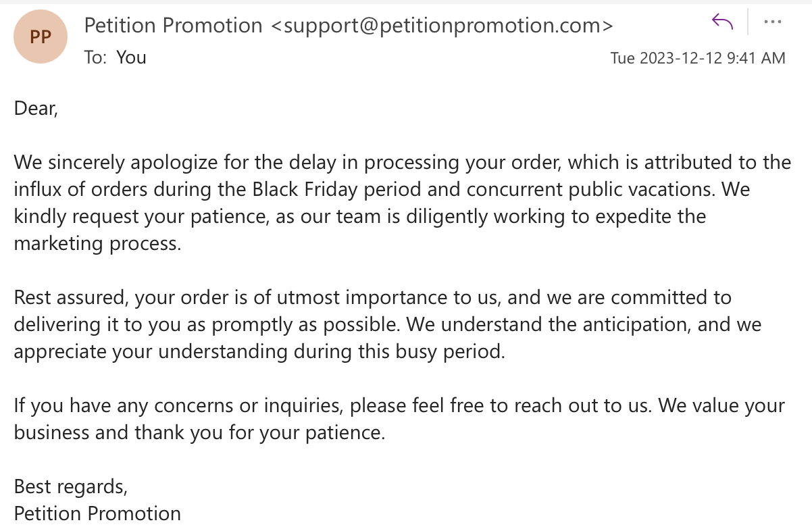Screen dimensions: 812x531
Task: Open the more actions ellipsis menu
Action: click(772, 22)
